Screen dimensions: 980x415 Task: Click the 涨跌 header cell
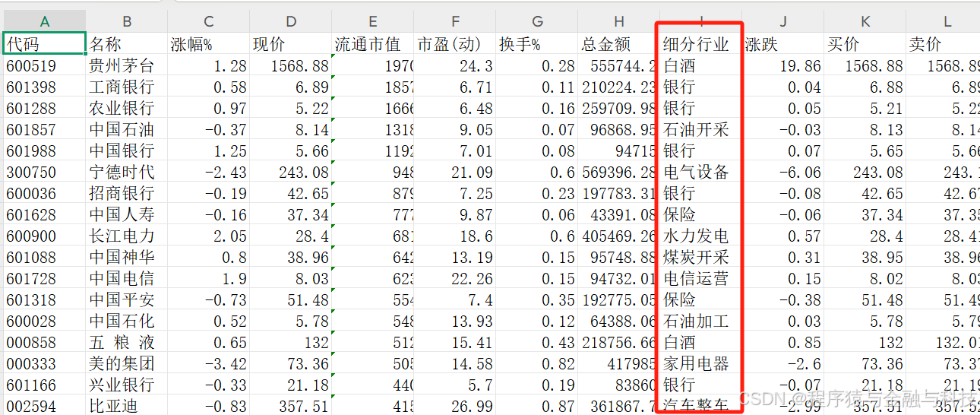point(783,44)
